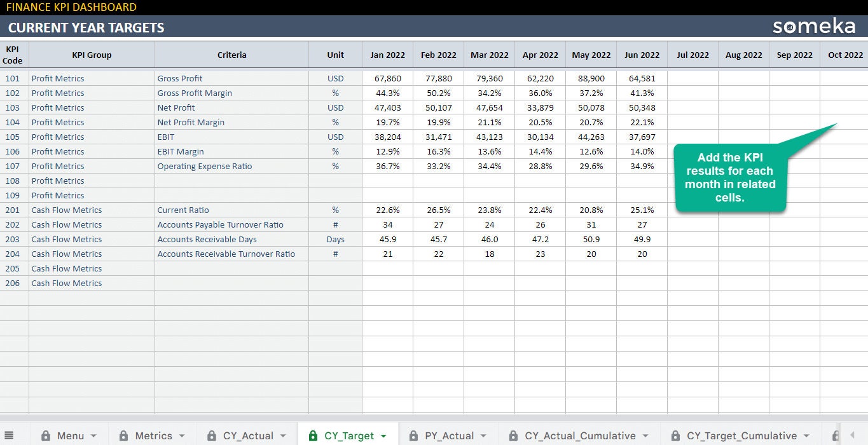The width and height of the screenshot is (868, 445).
Task: Click the Criteria column header
Action: pyautogui.click(x=231, y=55)
